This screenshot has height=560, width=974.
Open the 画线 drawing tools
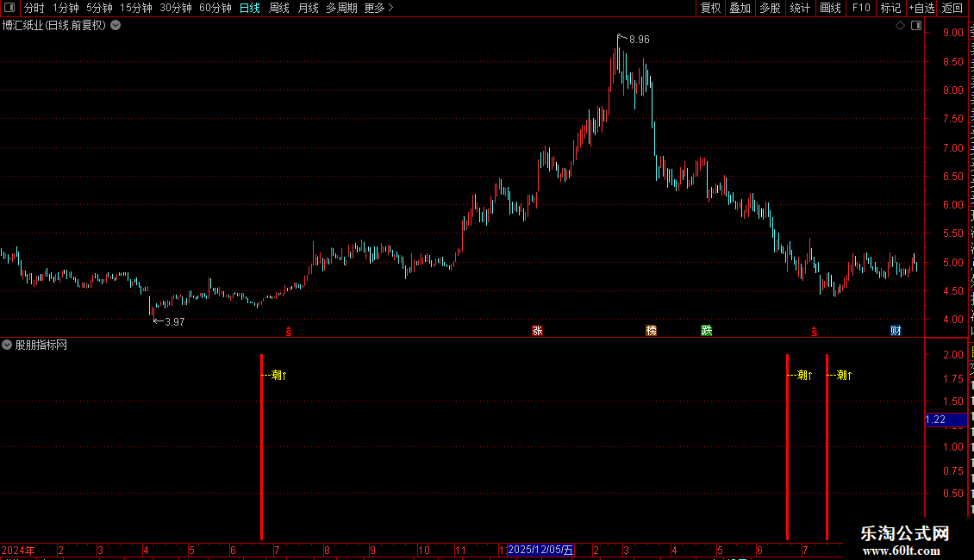click(x=831, y=8)
